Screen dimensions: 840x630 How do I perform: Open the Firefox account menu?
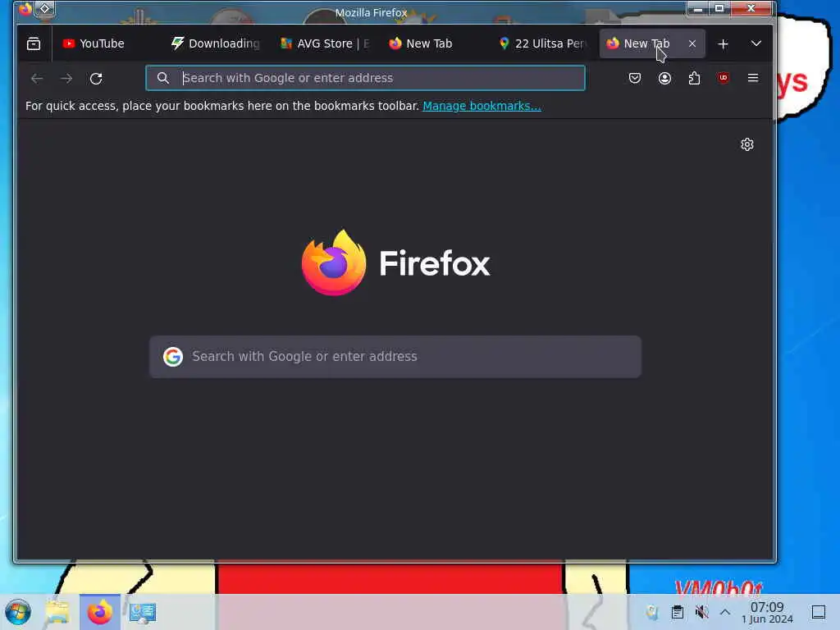point(664,78)
